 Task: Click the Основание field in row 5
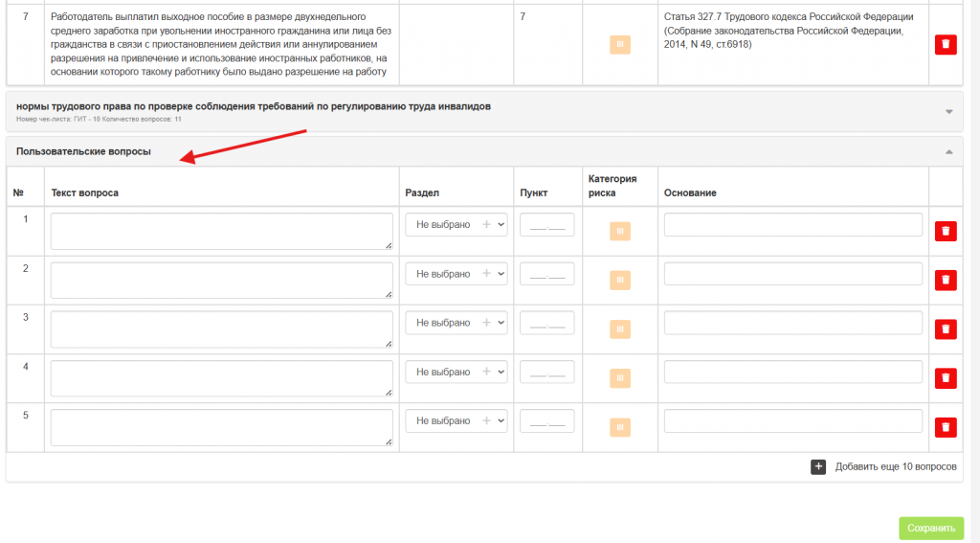793,421
